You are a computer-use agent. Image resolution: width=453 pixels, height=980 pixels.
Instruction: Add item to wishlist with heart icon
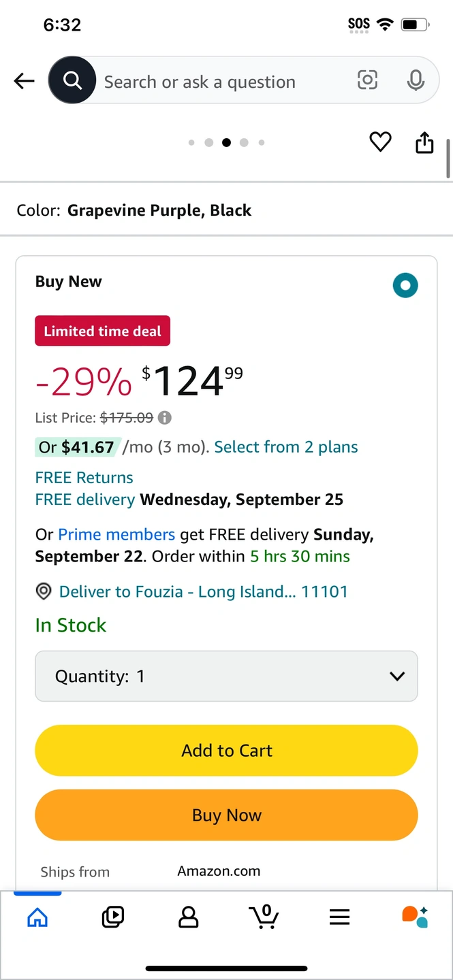tap(380, 142)
